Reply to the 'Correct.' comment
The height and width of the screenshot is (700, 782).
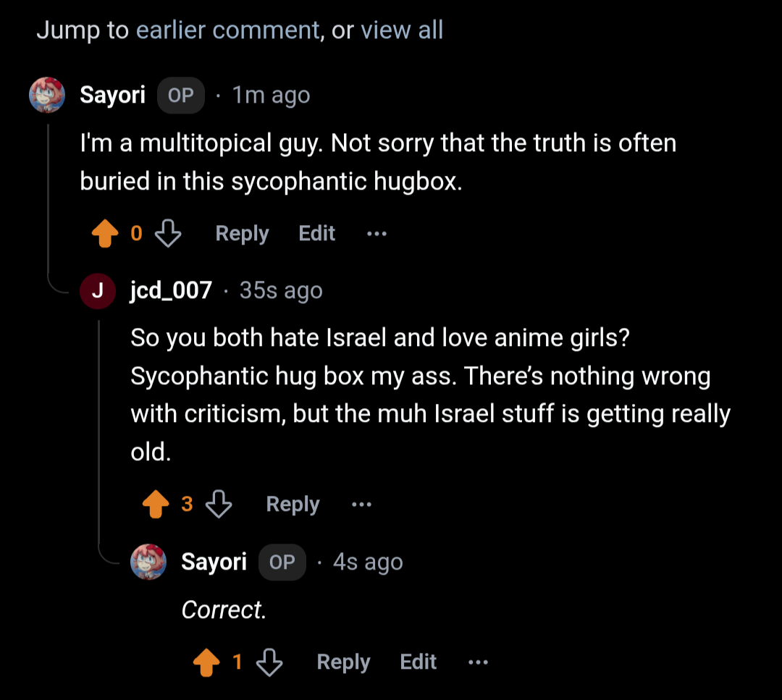pyautogui.click(x=343, y=662)
